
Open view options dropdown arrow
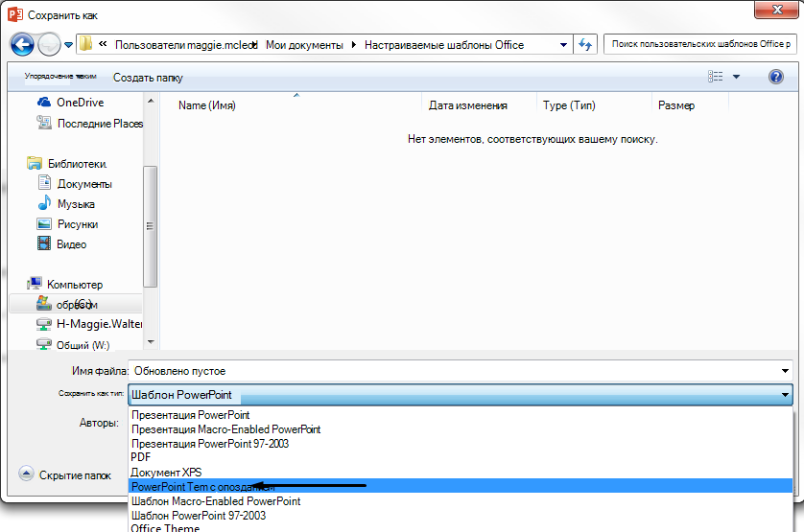736,77
